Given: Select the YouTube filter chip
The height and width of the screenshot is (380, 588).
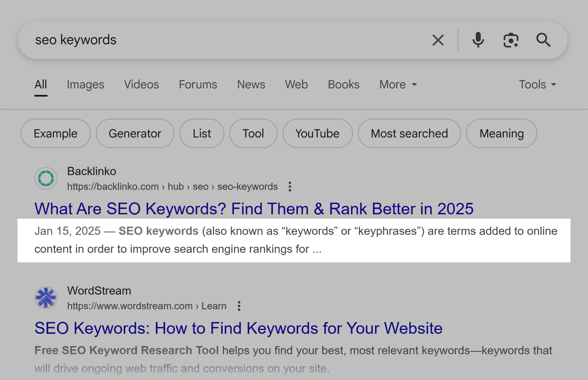Looking at the screenshot, I should 317,133.
